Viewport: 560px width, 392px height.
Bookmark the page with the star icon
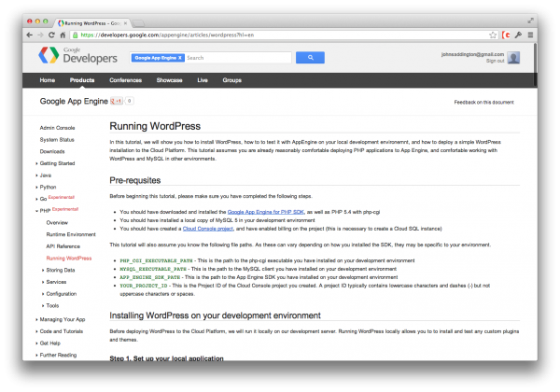[493, 35]
